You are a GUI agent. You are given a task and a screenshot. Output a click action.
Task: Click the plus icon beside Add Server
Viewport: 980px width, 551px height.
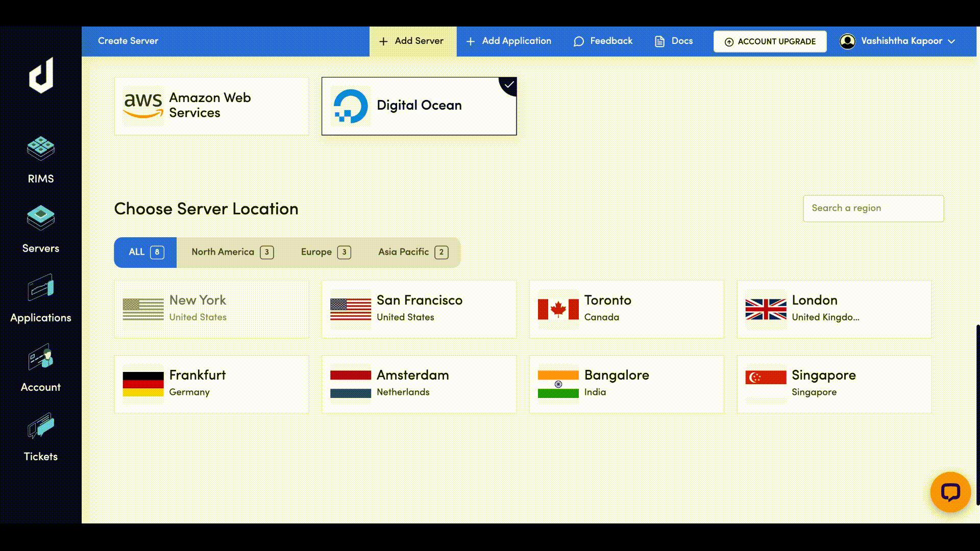pyautogui.click(x=383, y=41)
